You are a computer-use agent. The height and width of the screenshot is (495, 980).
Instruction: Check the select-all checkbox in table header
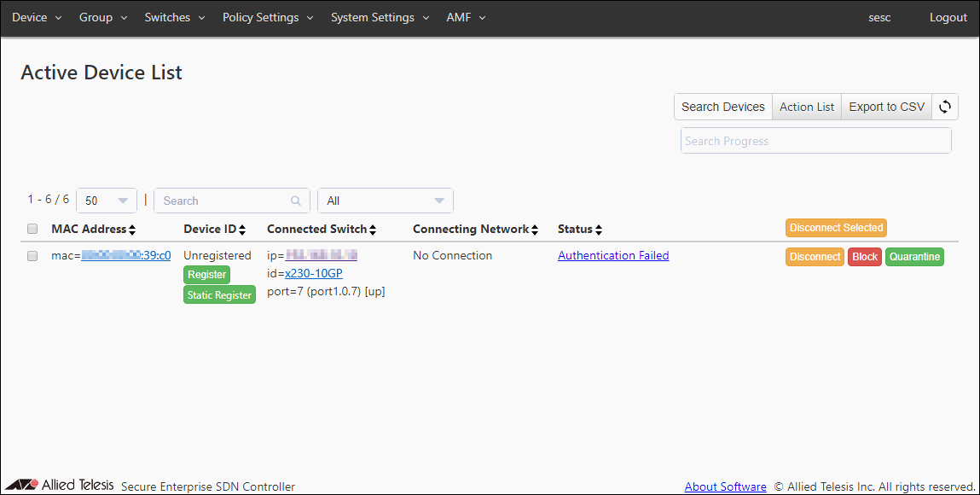coord(32,229)
